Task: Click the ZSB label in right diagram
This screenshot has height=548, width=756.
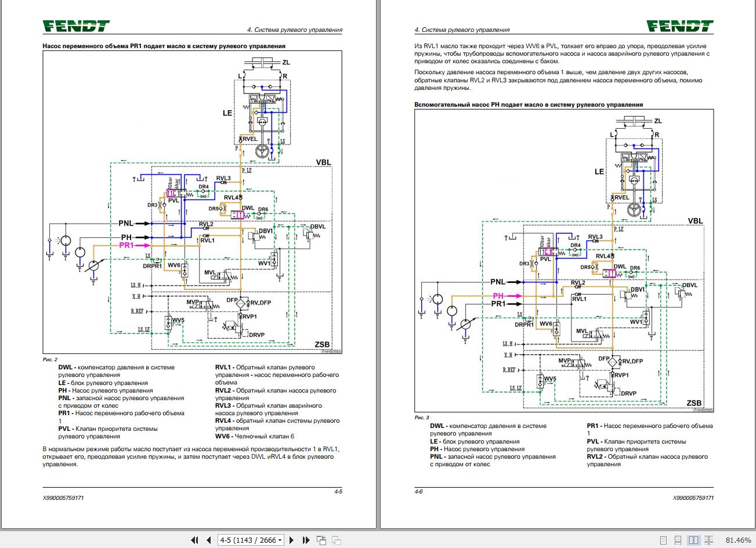Action: coord(694,404)
